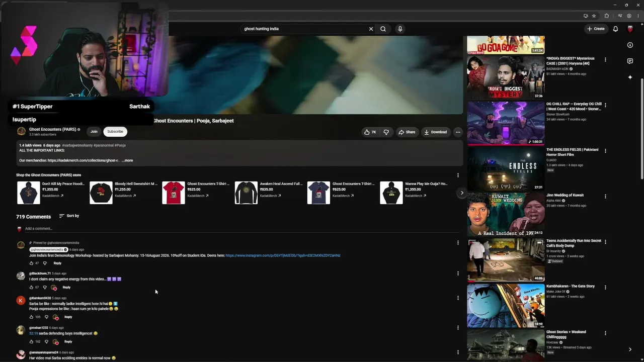This screenshot has width=644, height=362.
Task: Open the menu for @Kumkum0430's comment
Action: pyautogui.click(x=458, y=298)
